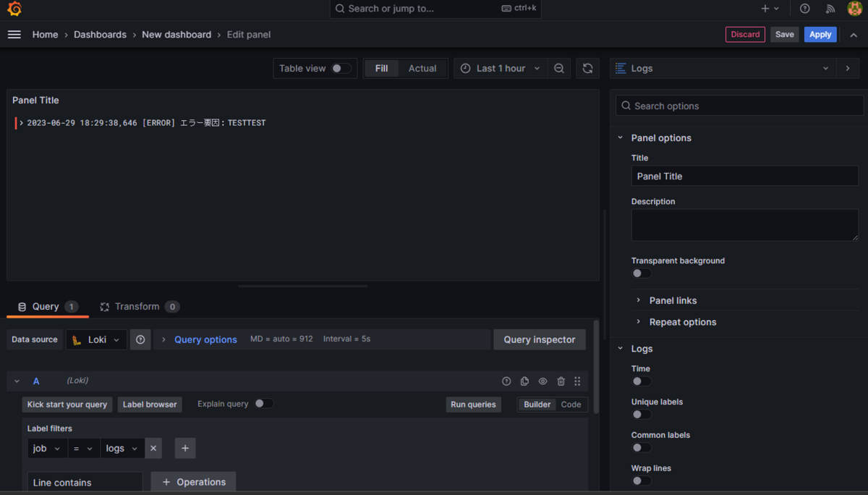This screenshot has width=868, height=495.
Task: Expand the ERROR log line
Action: (x=22, y=123)
